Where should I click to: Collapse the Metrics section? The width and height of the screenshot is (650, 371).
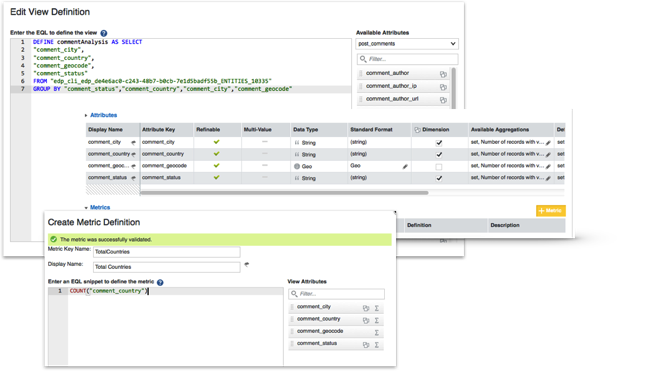click(86, 208)
